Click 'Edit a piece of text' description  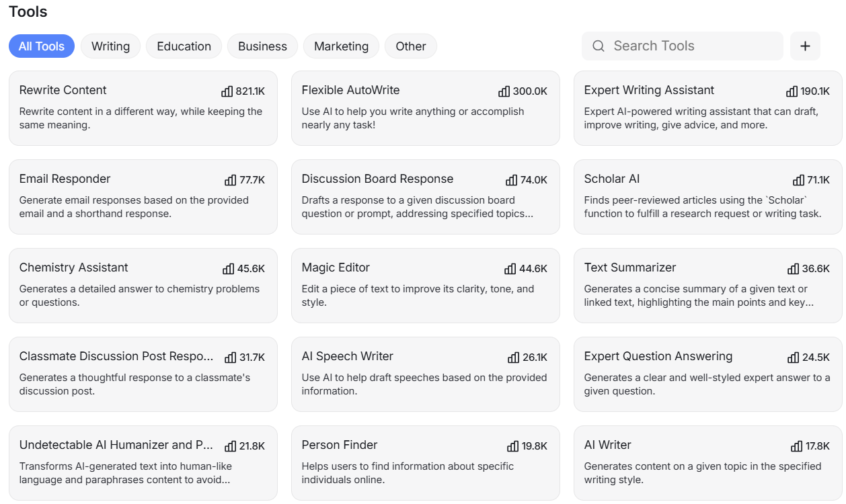tap(418, 296)
